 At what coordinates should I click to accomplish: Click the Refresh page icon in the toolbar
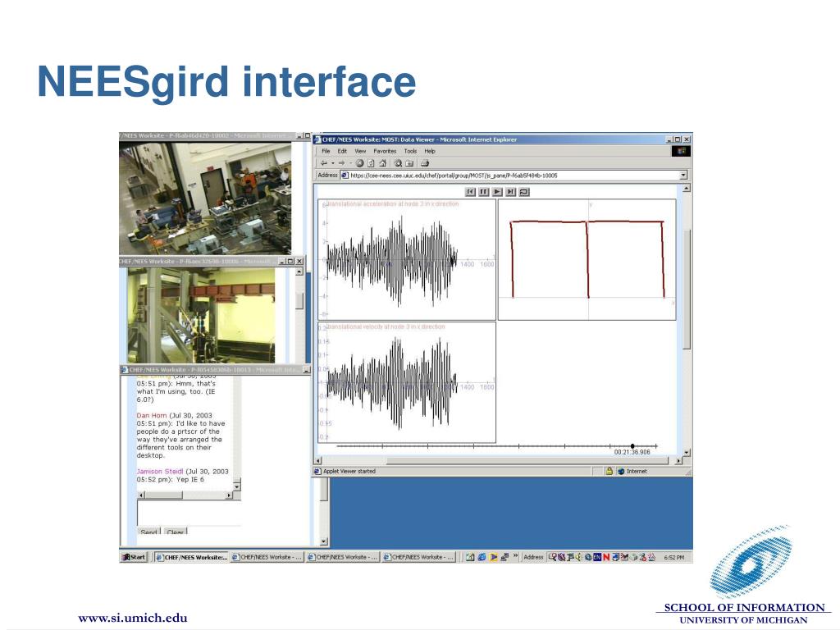[x=371, y=163]
